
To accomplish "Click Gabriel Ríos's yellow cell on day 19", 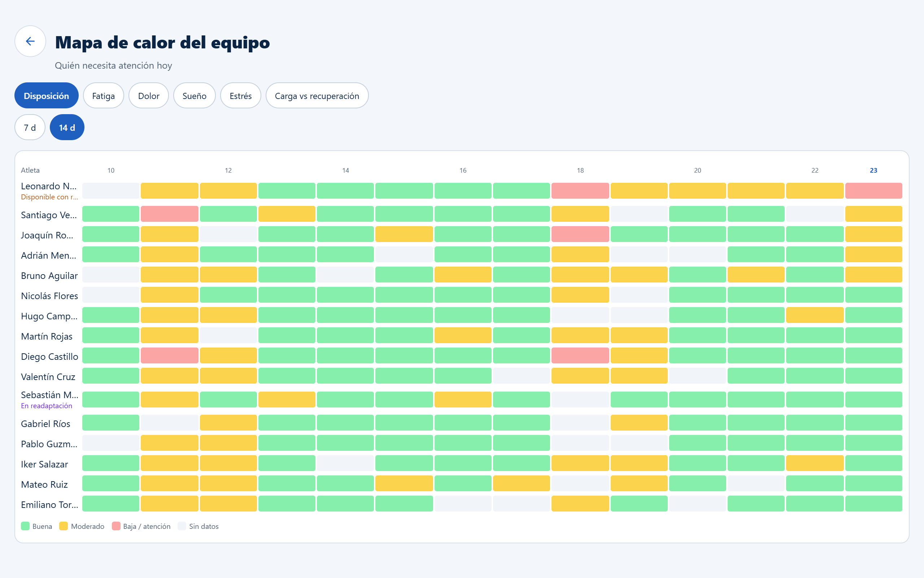I will click(639, 422).
